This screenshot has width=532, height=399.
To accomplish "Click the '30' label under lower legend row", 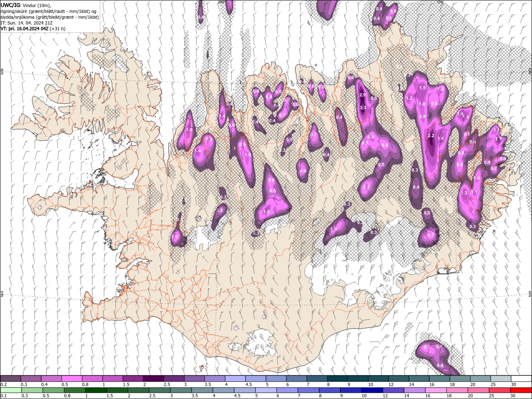I will (513, 396).
